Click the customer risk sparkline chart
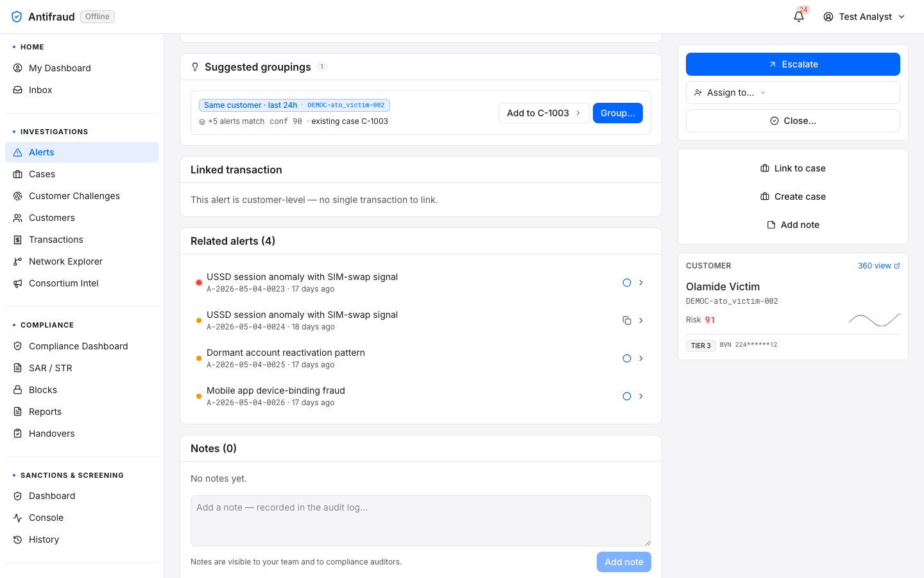The image size is (924, 578). (x=875, y=320)
